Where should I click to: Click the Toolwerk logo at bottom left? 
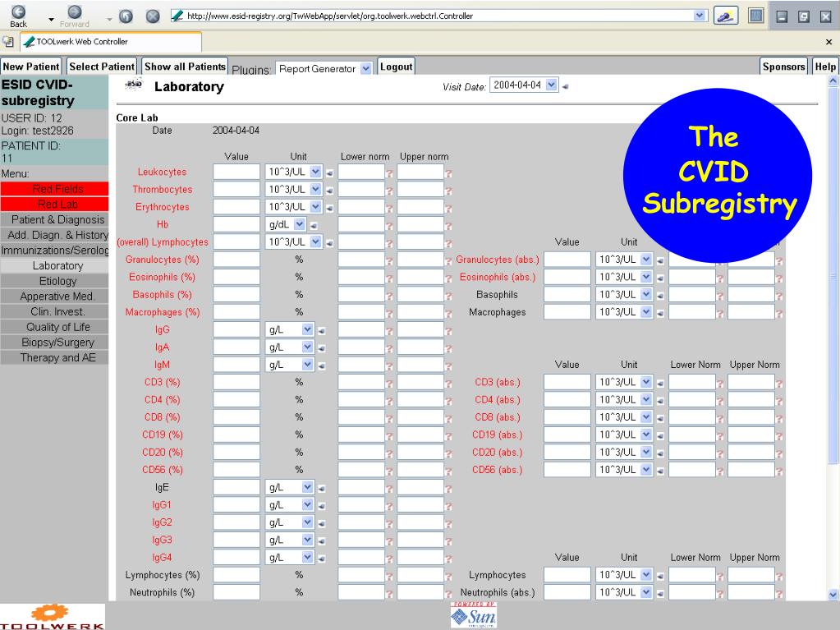click(x=53, y=617)
